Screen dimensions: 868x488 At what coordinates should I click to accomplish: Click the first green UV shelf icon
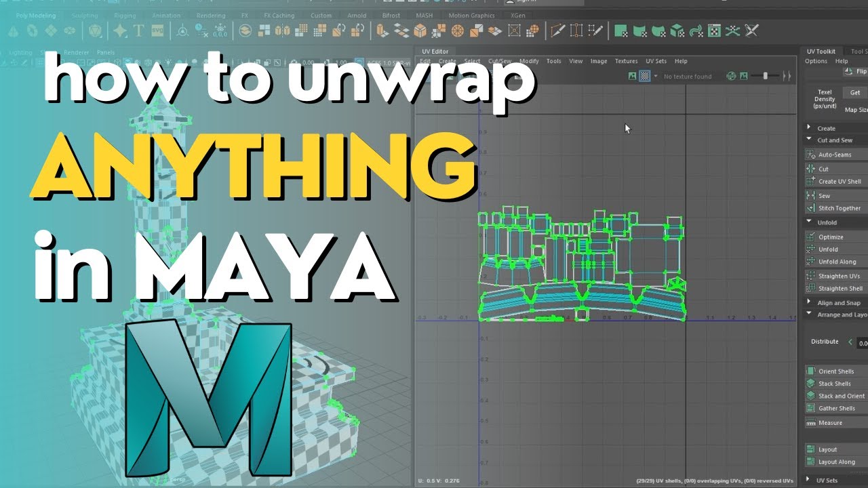point(620,30)
